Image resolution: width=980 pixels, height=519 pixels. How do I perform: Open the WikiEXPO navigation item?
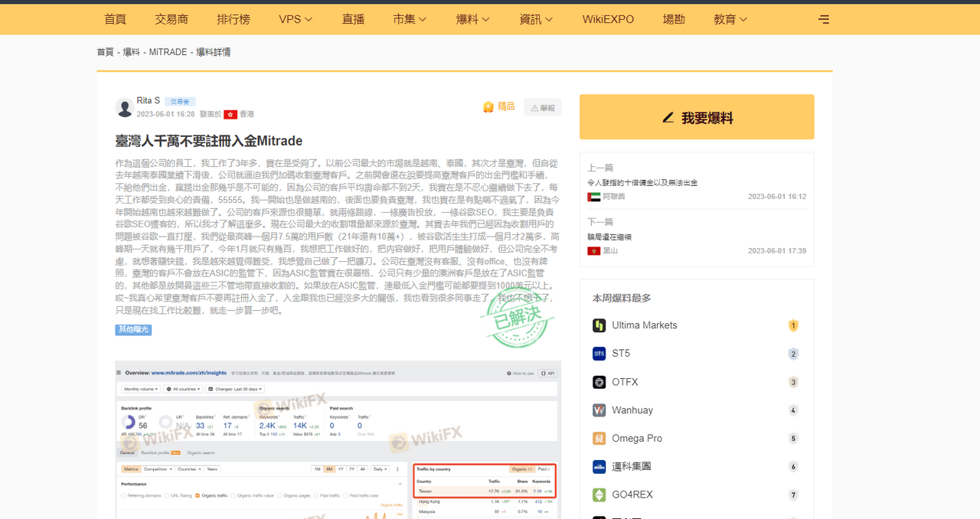coord(609,19)
